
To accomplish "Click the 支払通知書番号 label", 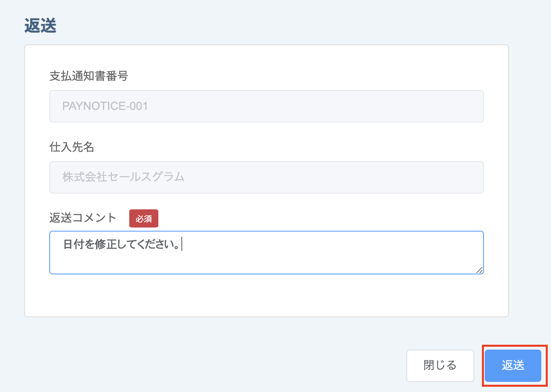I will (x=88, y=76).
